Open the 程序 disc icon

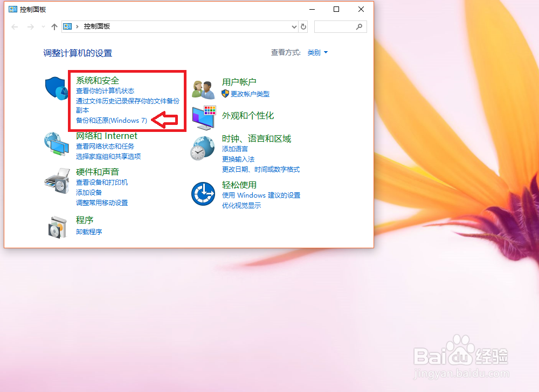[57, 226]
